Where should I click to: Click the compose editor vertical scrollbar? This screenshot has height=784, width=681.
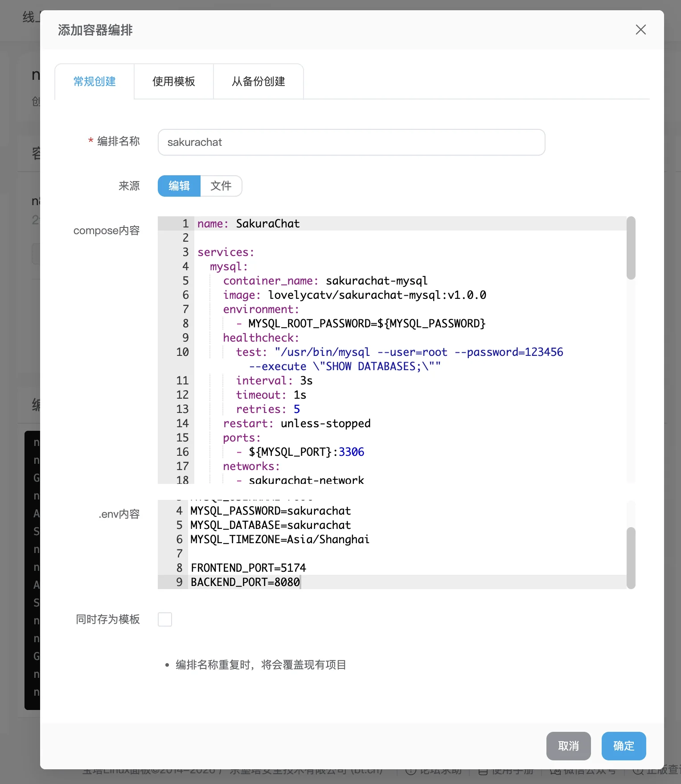631,248
